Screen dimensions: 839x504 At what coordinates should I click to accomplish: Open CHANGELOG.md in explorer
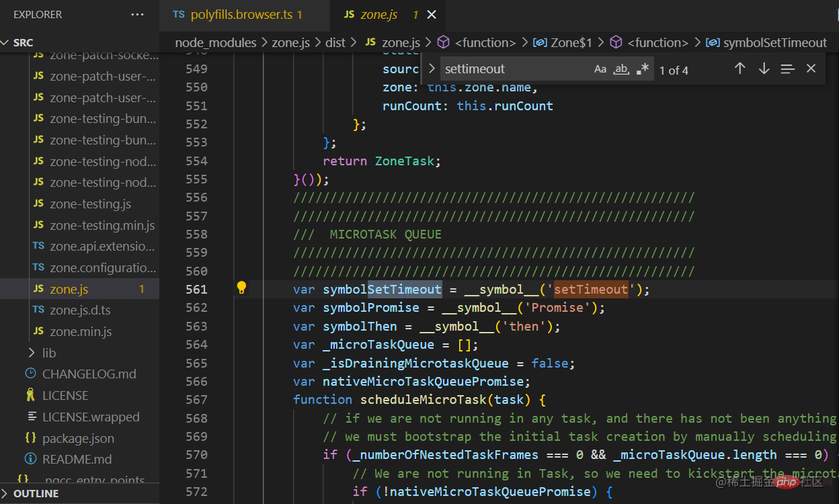coord(89,374)
